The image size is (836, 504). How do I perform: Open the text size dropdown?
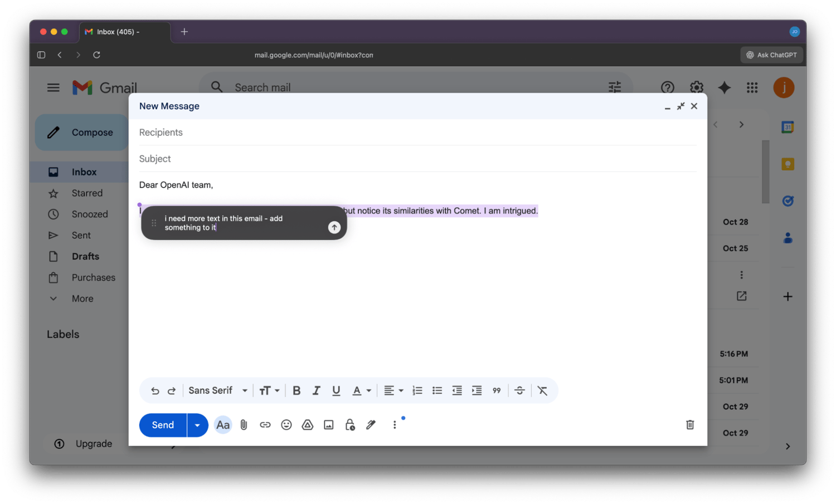269,391
